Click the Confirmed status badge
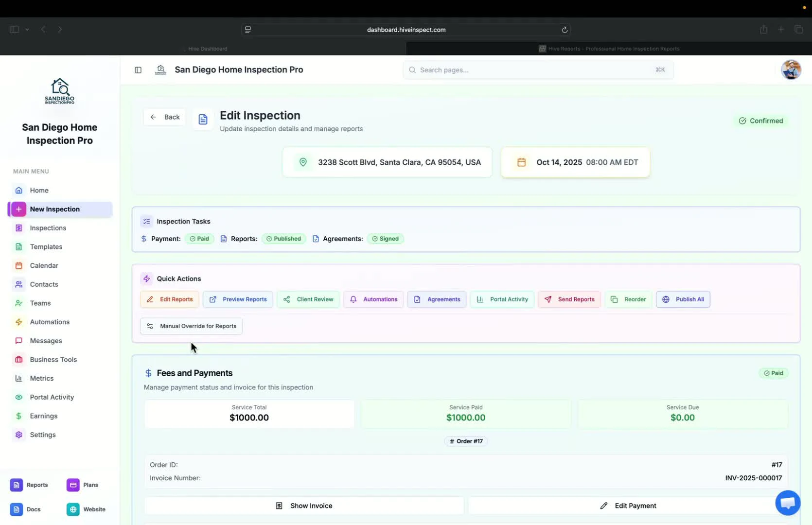The height and width of the screenshot is (525, 812). point(761,121)
